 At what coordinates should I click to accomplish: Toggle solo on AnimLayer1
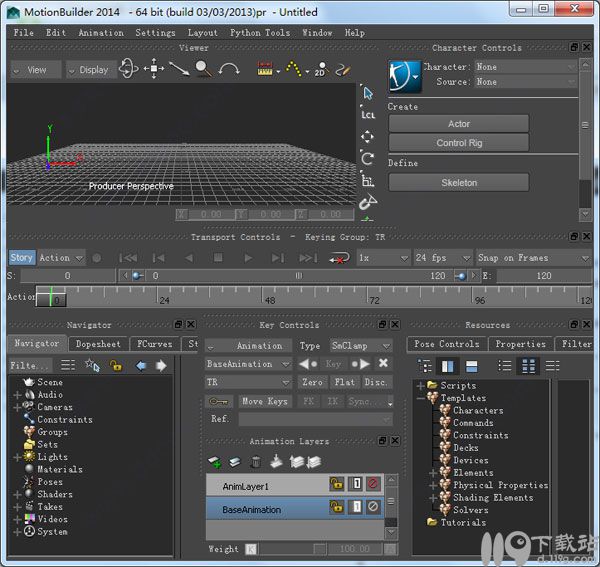pyautogui.click(x=355, y=484)
